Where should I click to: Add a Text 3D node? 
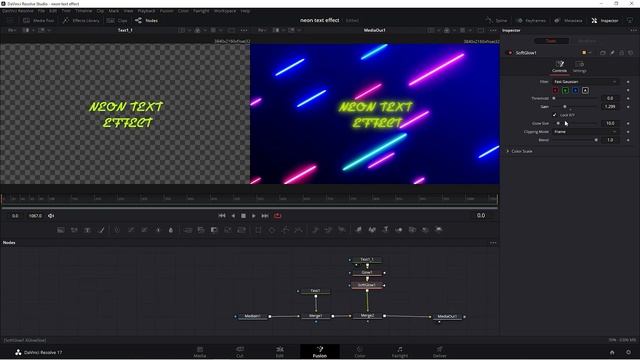click(385, 230)
